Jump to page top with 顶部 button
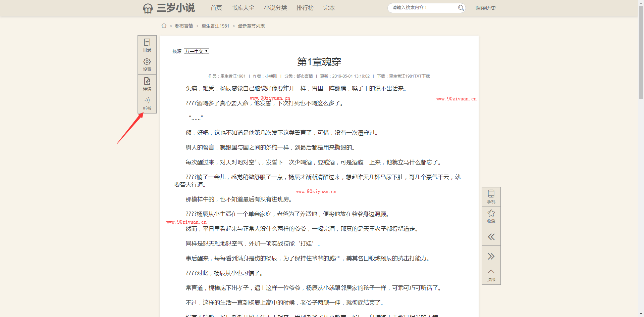Image resolution: width=644 pixels, height=317 pixels. pos(491,275)
